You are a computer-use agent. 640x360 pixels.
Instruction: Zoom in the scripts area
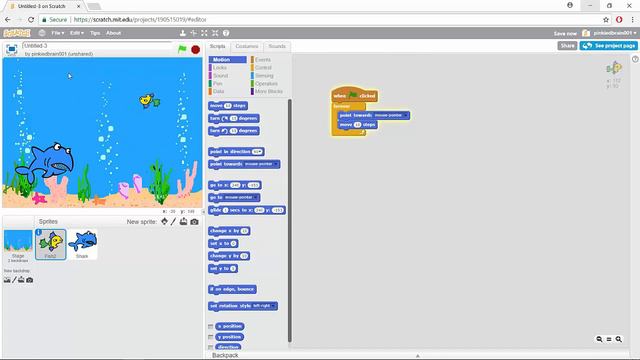tap(619, 339)
